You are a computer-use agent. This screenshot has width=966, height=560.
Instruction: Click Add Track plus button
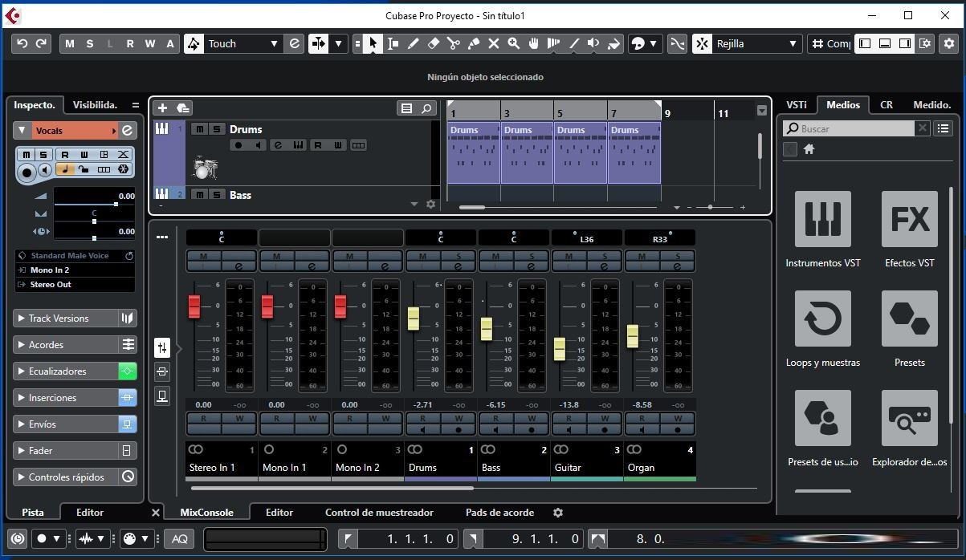click(x=162, y=108)
